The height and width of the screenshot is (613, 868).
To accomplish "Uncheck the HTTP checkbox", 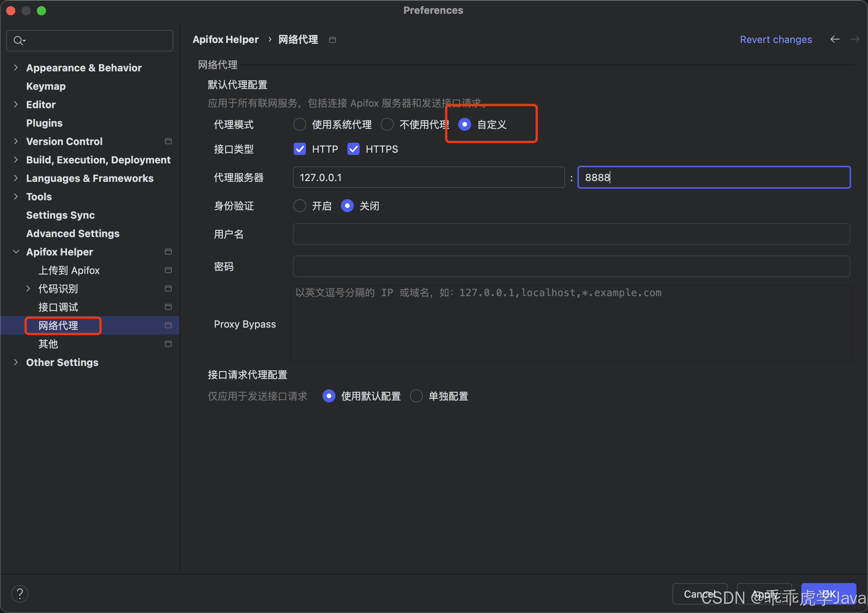I will click(300, 149).
